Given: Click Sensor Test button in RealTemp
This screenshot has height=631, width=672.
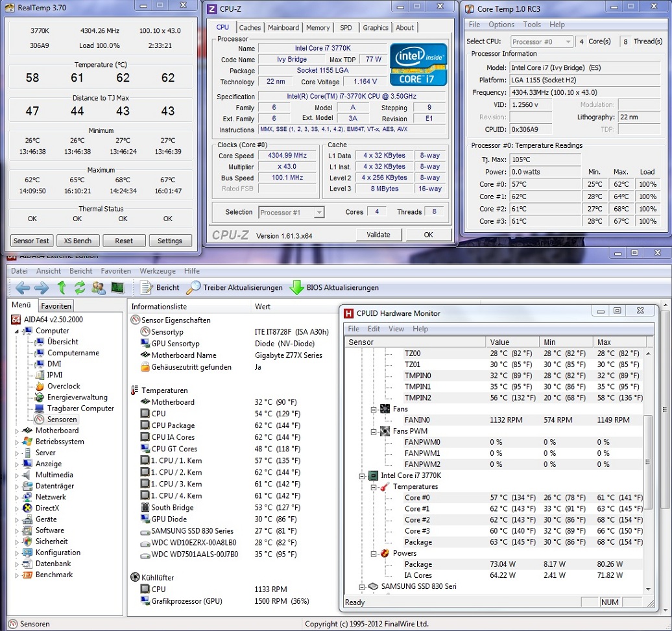Looking at the screenshot, I should pos(31,241).
